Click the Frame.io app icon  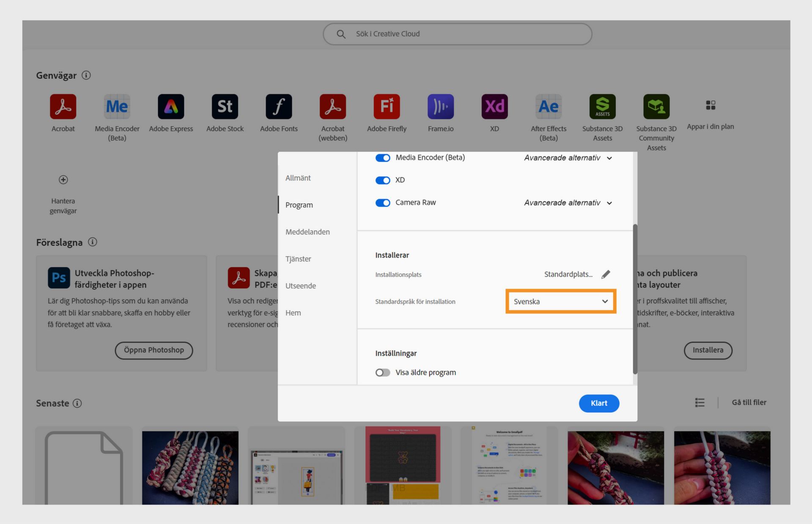pos(440,106)
